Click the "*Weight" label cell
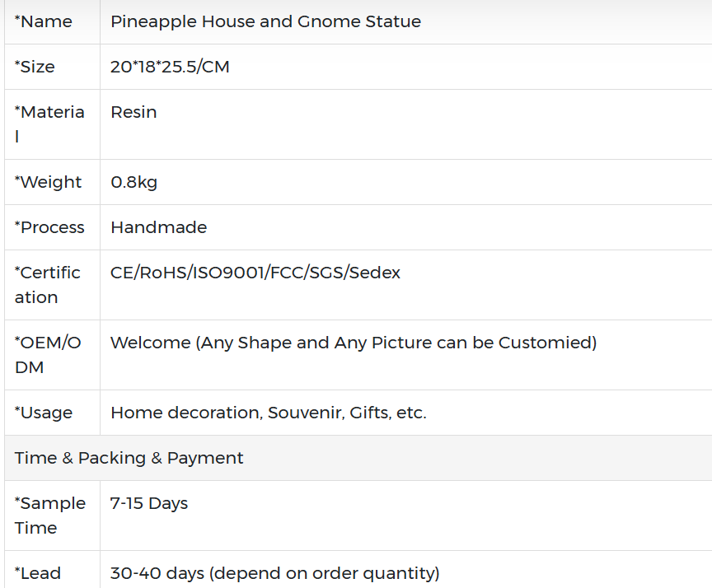 coord(49,183)
